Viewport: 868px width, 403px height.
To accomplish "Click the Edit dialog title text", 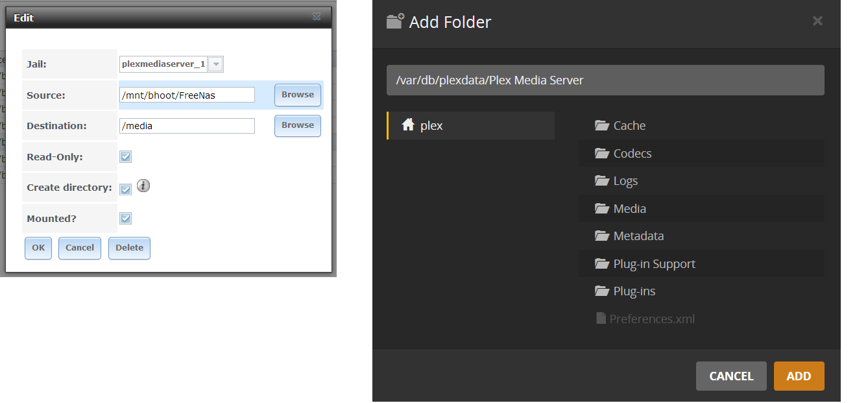I will pos(24,18).
